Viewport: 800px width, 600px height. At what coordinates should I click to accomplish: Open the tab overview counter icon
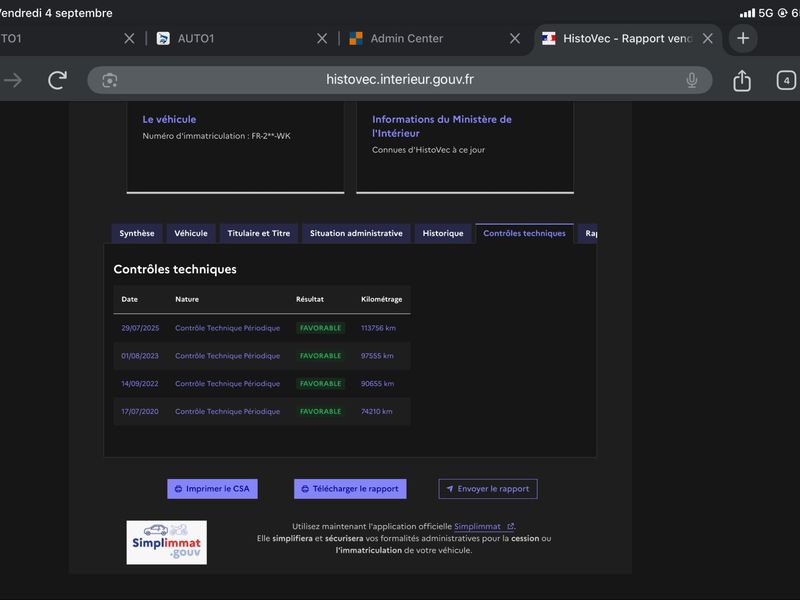tap(786, 80)
